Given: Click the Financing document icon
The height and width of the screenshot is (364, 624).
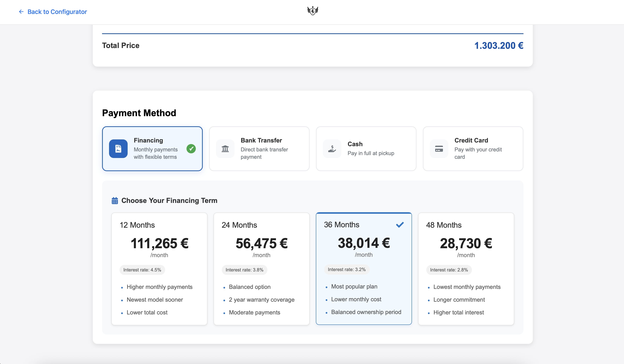Looking at the screenshot, I should point(118,149).
